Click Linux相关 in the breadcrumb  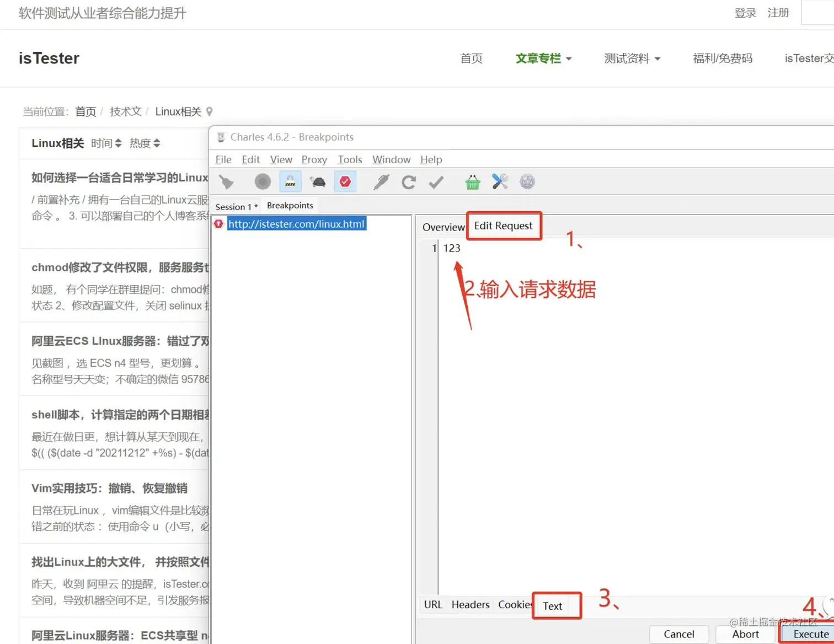coord(178,112)
